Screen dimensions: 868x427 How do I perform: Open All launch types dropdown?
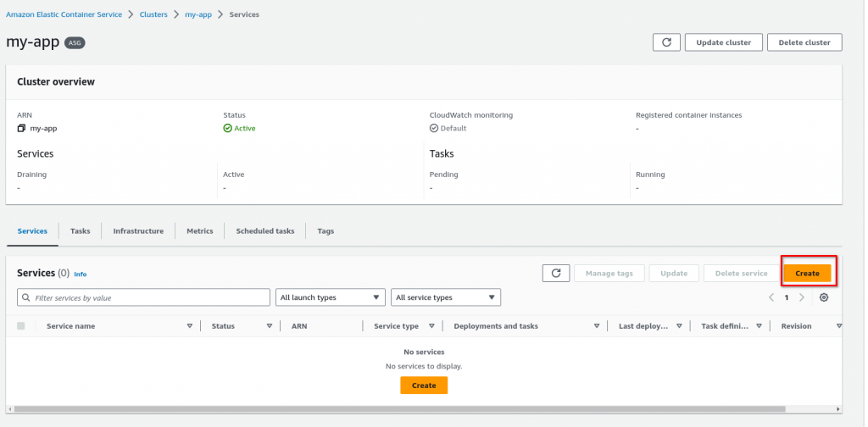click(331, 297)
